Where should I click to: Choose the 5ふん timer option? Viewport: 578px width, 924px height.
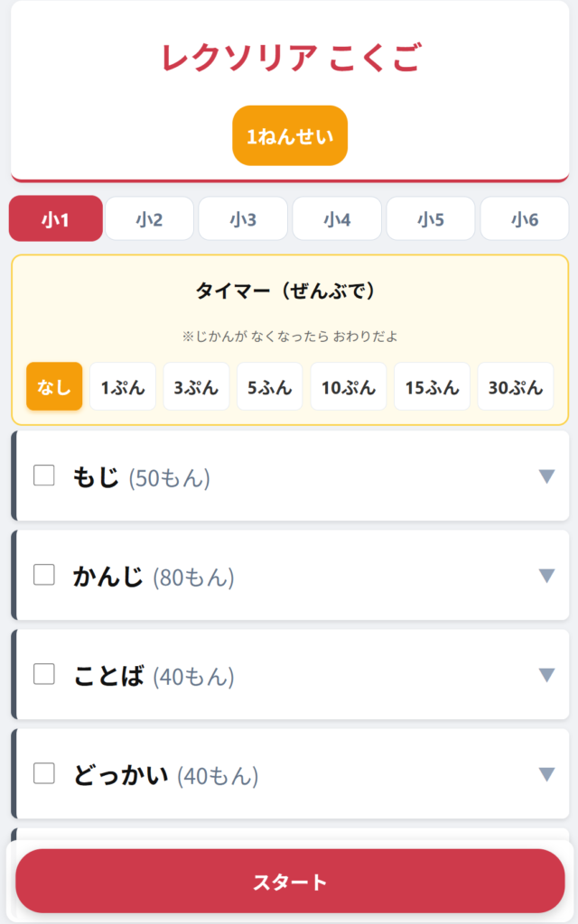pyautogui.click(x=270, y=387)
